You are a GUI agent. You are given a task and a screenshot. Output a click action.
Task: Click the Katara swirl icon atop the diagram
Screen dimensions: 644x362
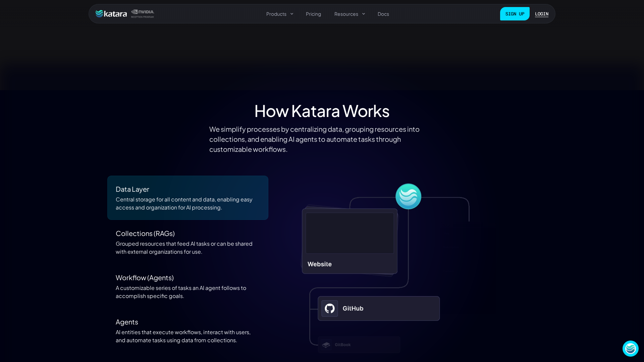408,196
